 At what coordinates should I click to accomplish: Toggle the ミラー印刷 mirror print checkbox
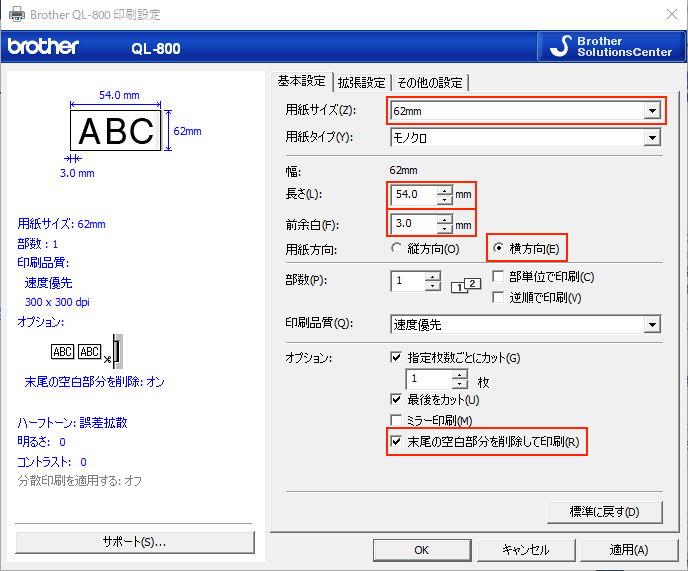pyautogui.click(x=397, y=421)
